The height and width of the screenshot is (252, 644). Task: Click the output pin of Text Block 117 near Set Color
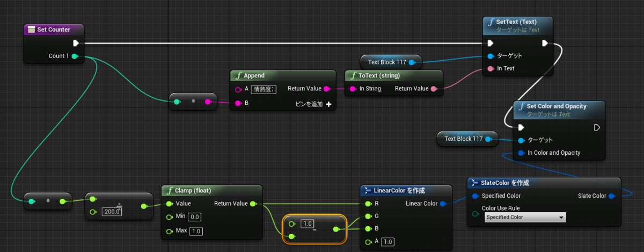488,139
